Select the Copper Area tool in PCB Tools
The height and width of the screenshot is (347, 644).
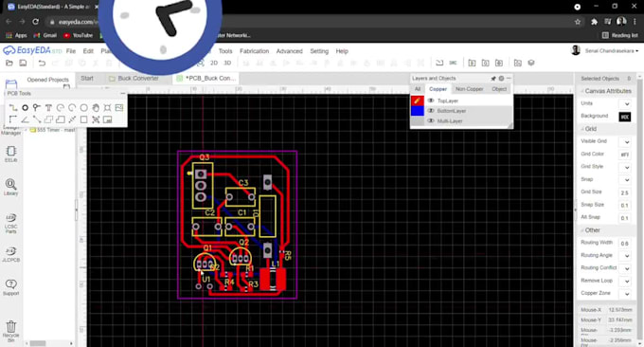click(x=48, y=119)
